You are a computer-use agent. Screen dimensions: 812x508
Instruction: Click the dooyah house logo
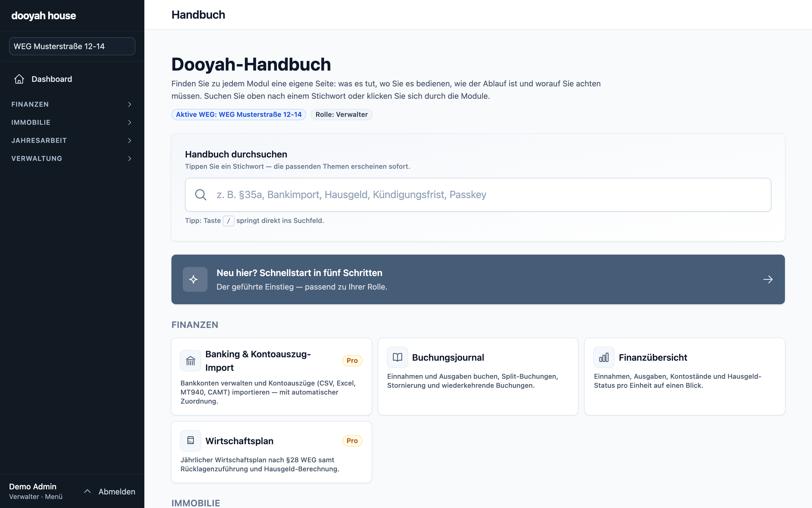pyautogui.click(x=44, y=16)
